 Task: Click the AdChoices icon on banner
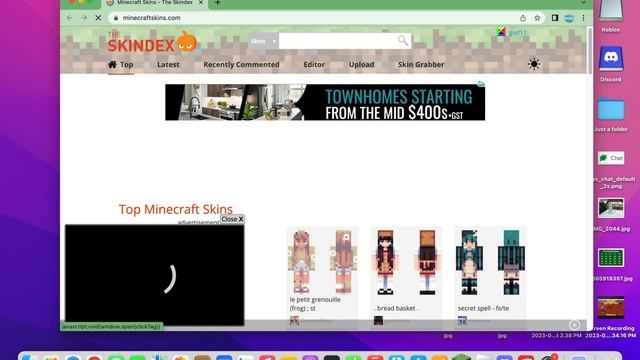(481, 84)
